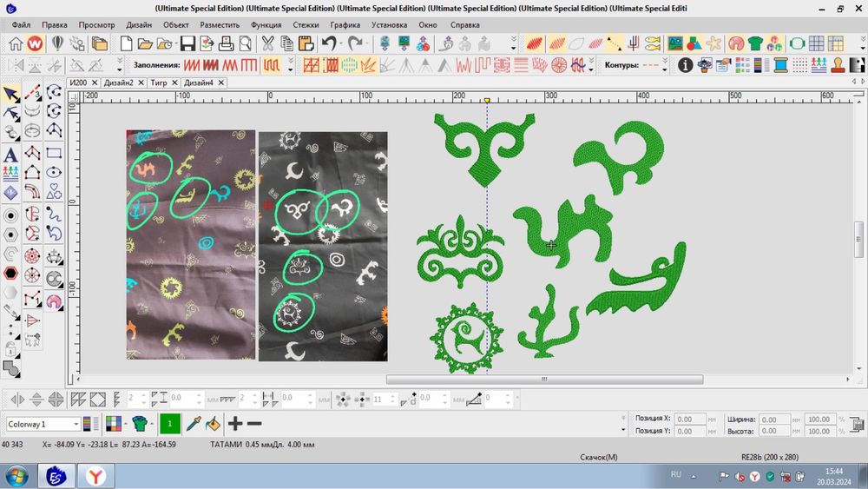Select the text 'A' lettering tool
The image size is (868, 489).
(x=11, y=155)
